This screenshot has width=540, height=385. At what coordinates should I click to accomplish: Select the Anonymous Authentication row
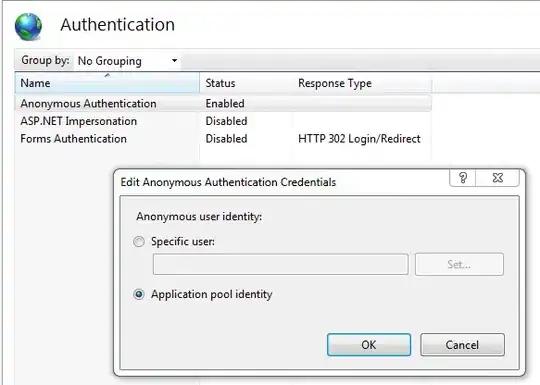223,103
